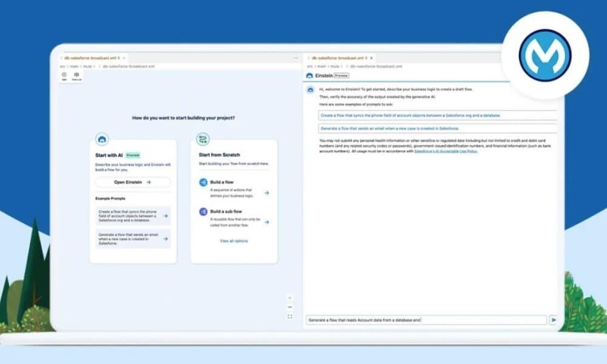Click the Build a sub flow option
This screenshot has height=364, width=607.
234,217
